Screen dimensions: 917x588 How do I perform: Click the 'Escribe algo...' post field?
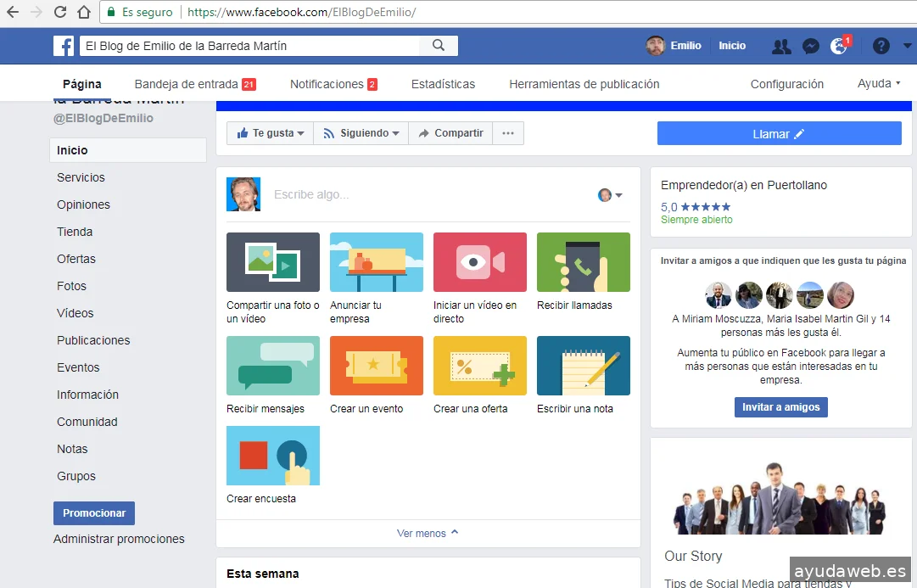(x=424, y=195)
